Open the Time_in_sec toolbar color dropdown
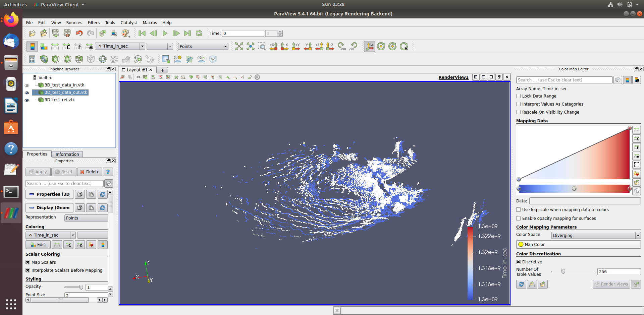Image resolution: width=644 pixels, height=315 pixels. tap(120, 46)
